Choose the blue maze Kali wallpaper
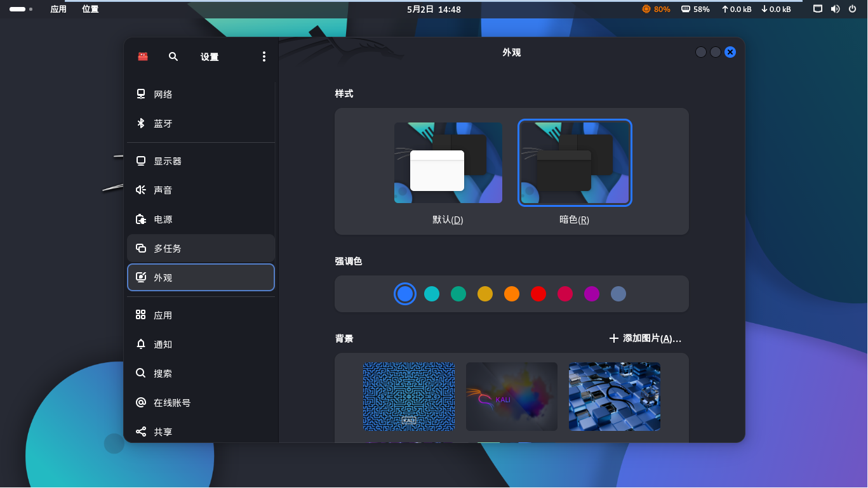This screenshot has width=868, height=488. point(409,397)
